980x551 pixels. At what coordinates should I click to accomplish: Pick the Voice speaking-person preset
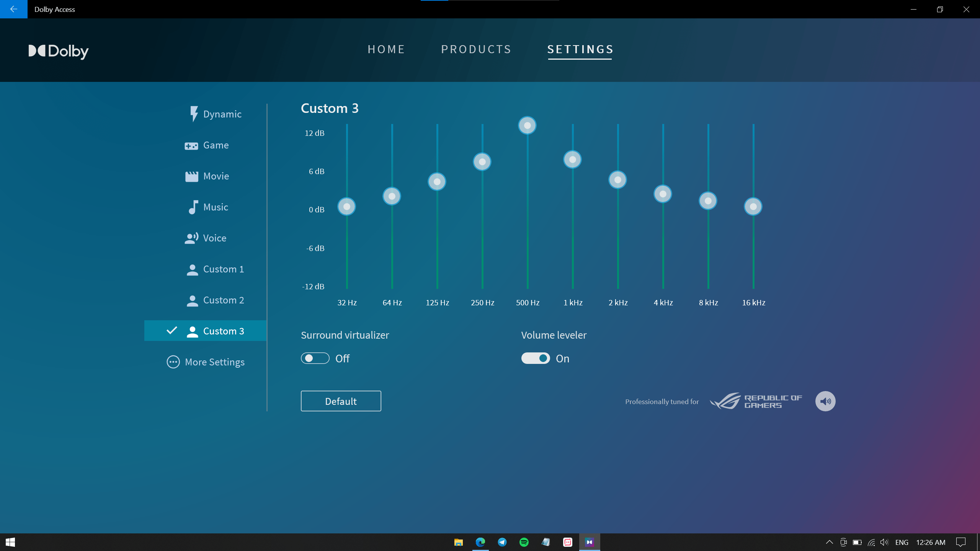[x=206, y=238]
